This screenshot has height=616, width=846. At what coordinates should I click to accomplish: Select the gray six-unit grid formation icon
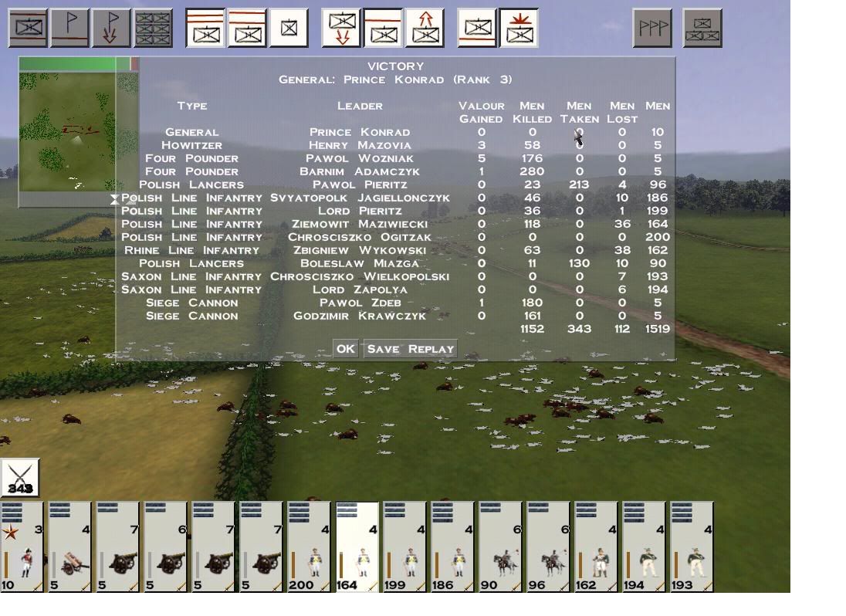coord(154,28)
